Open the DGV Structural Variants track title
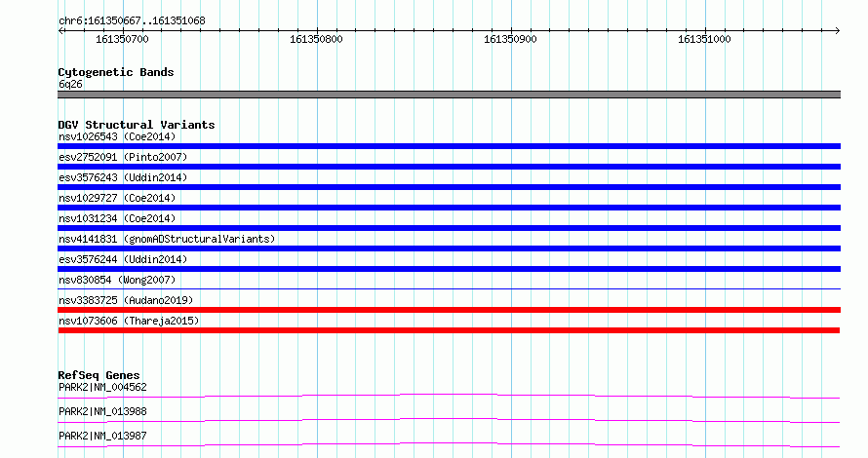 137,125
